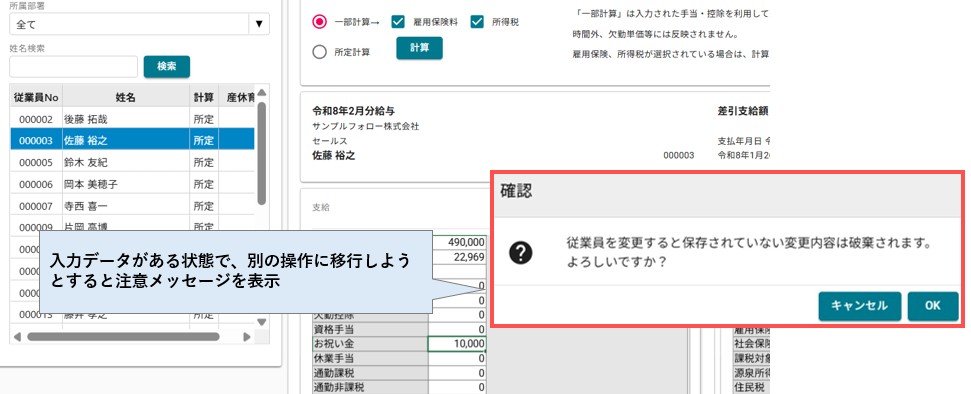Viewport: 971px width, 394px height.
Task: Click the キャンセル button in the dialog
Action: click(x=860, y=305)
